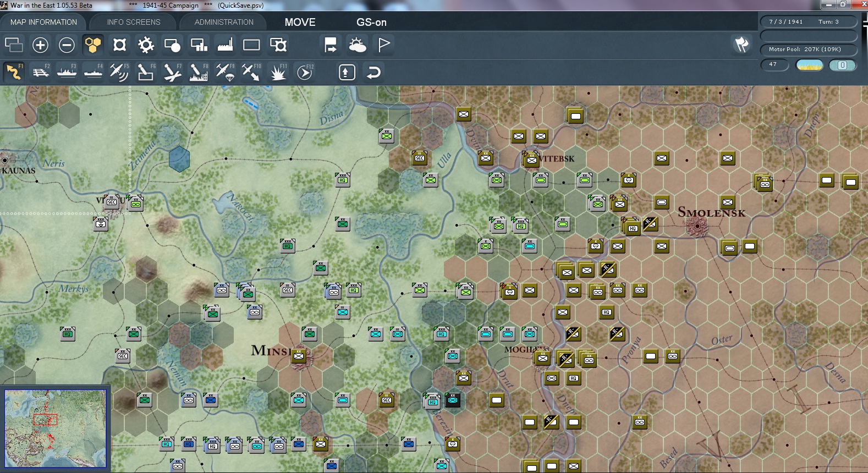
Task: Show the weather overlay sun-cloud icon
Action: click(x=357, y=45)
